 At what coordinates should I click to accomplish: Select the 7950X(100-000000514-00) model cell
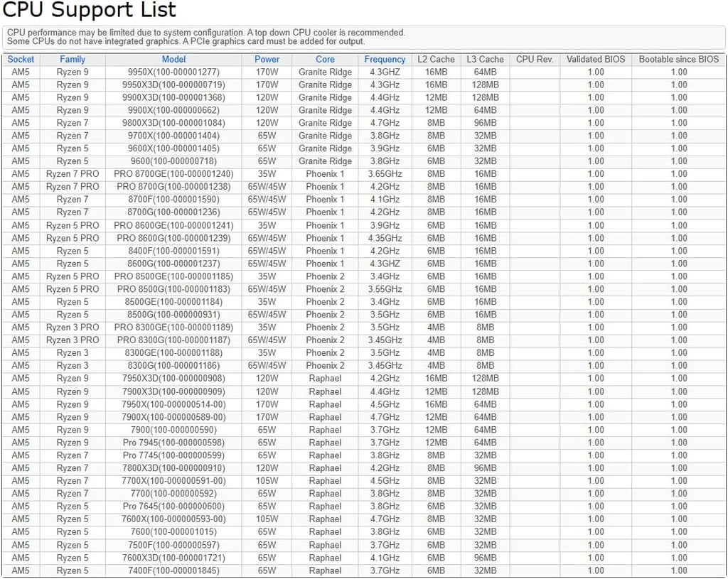pos(173,404)
